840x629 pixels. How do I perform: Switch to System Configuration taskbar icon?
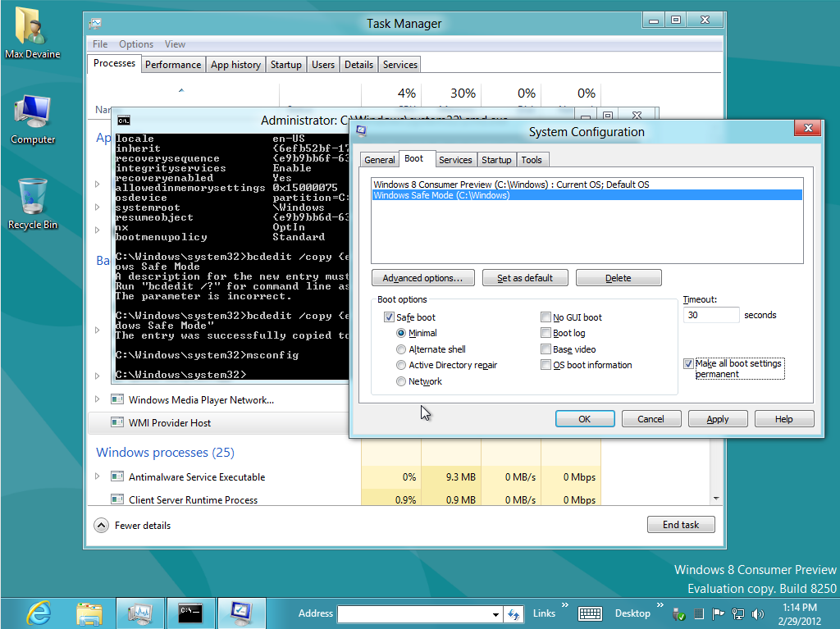pyautogui.click(x=241, y=613)
